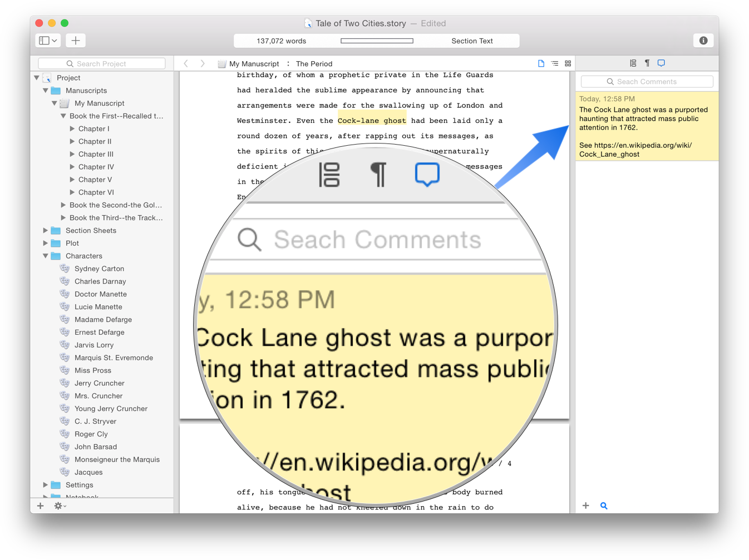The width and height of the screenshot is (749, 560).
Task: Switch to grid cards view icon
Action: tap(568, 63)
